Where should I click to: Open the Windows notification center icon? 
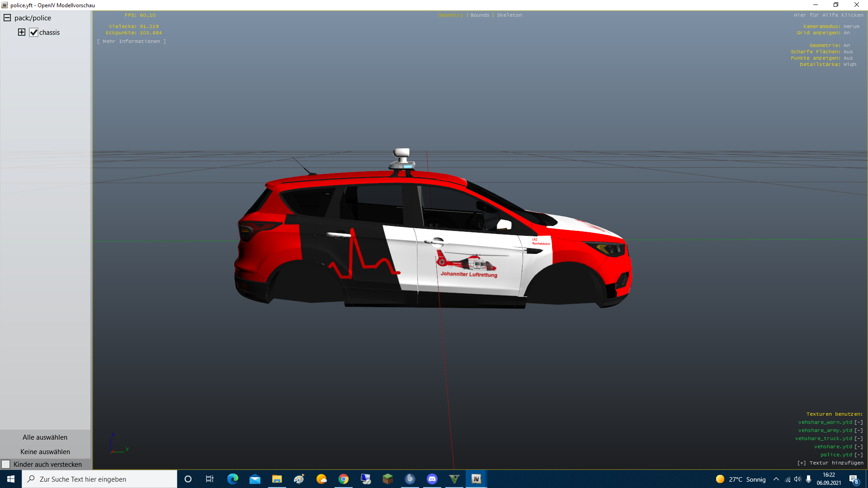854,479
